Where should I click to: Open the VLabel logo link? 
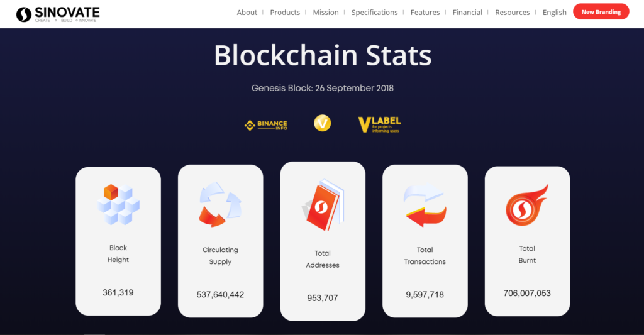[379, 125]
